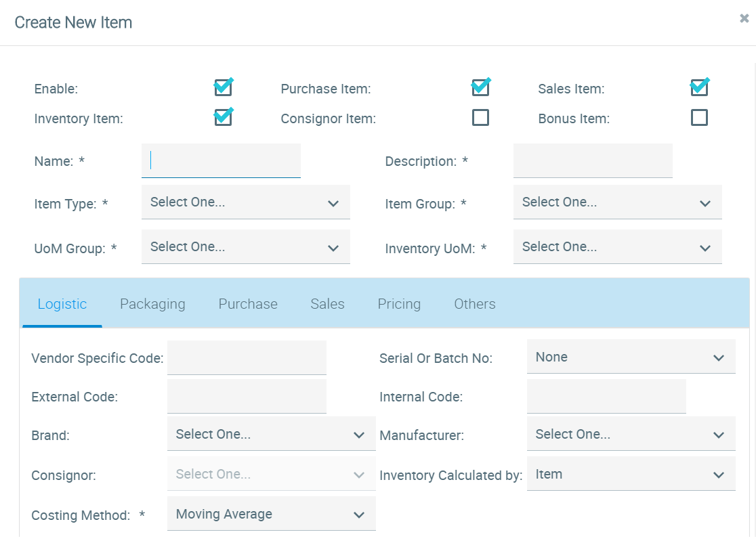The image size is (756, 547).
Task: Show the Others tab
Action: (474, 304)
